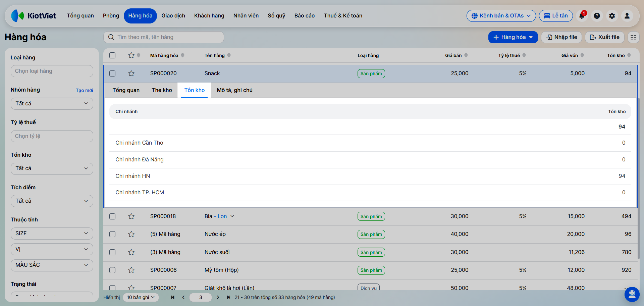Image resolution: width=644 pixels, height=306 pixels.
Task: Click the add Hàng hóa button
Action: point(513,37)
